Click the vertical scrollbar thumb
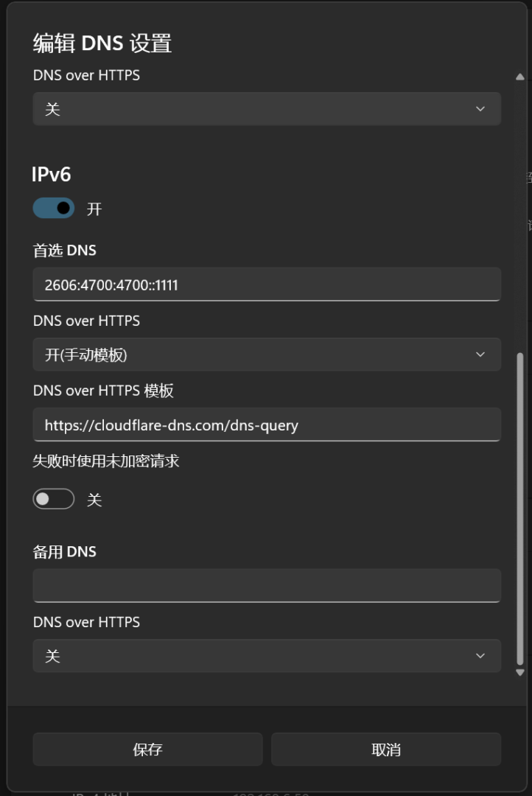532x796 pixels. pyautogui.click(x=520, y=509)
